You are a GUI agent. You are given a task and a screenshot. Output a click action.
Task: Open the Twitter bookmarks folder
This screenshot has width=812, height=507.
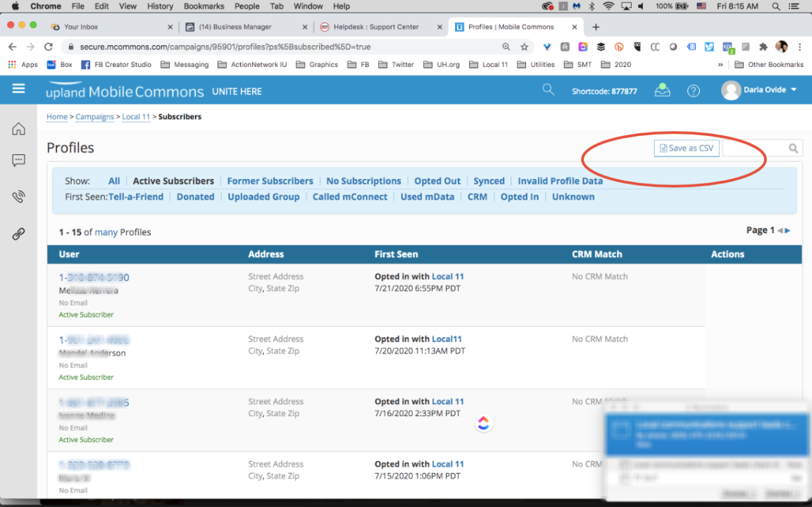tap(396, 65)
